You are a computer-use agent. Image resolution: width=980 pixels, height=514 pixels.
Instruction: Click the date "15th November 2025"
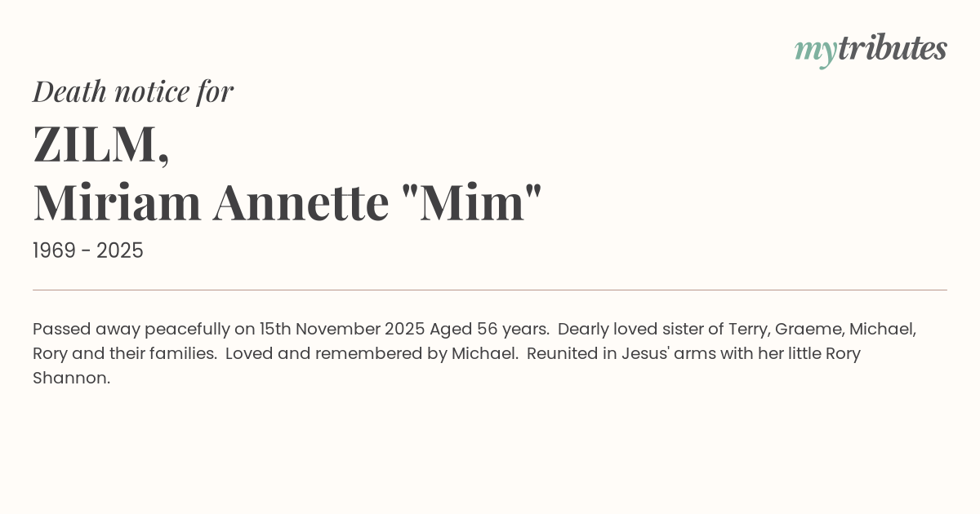(342, 330)
